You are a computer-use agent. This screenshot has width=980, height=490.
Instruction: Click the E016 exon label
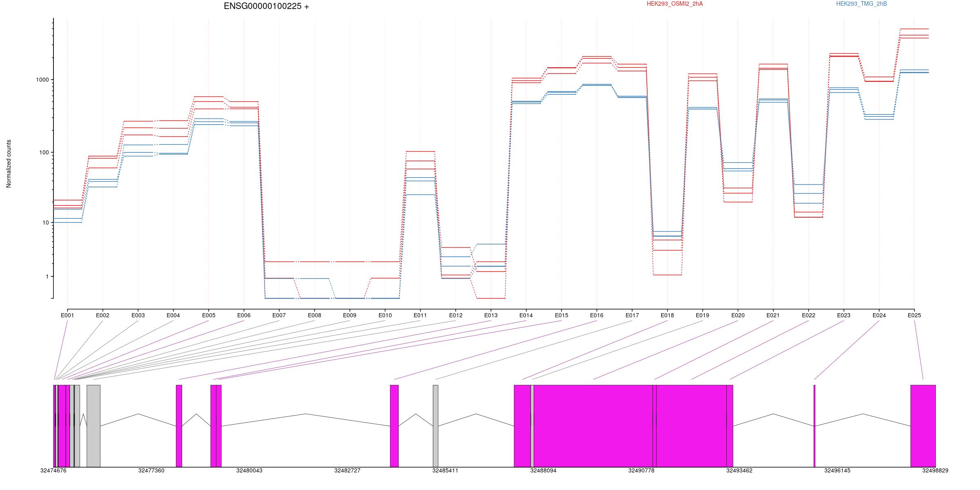coord(597,315)
